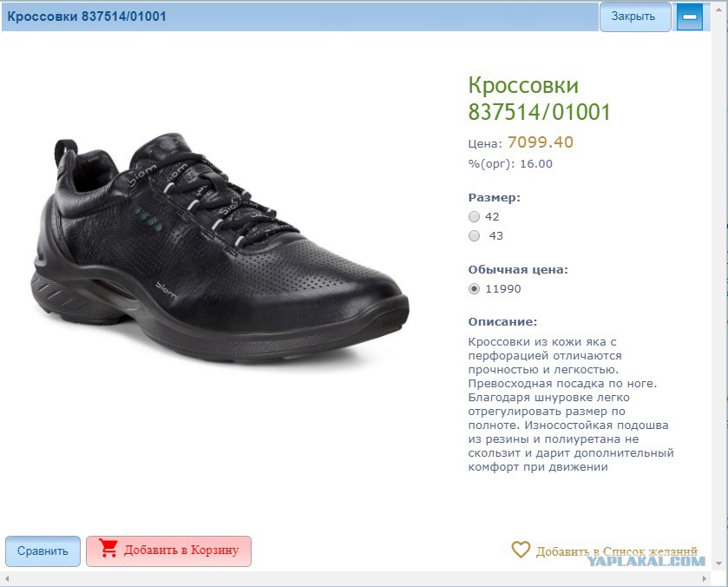728x587 pixels.
Task: Click the green Кроссовки 837514/01001 heading
Action: click(539, 98)
